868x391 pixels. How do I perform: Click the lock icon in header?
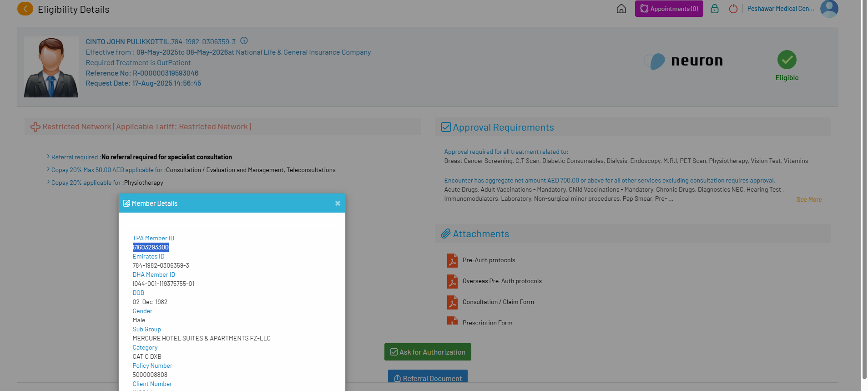point(715,9)
